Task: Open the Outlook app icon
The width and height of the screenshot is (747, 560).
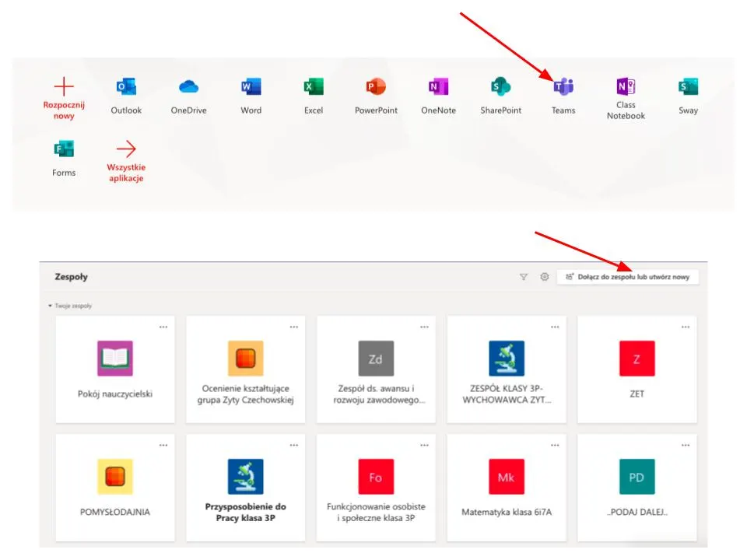Action: tap(126, 87)
